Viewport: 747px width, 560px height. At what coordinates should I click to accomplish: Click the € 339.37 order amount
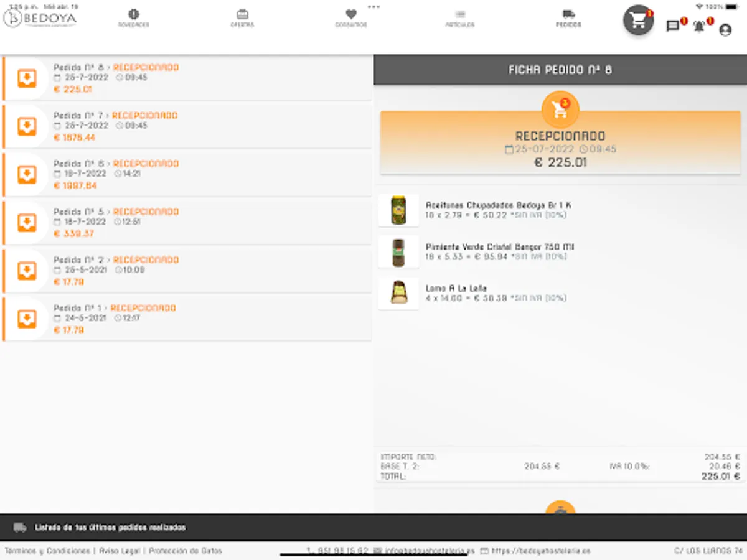[73, 233]
